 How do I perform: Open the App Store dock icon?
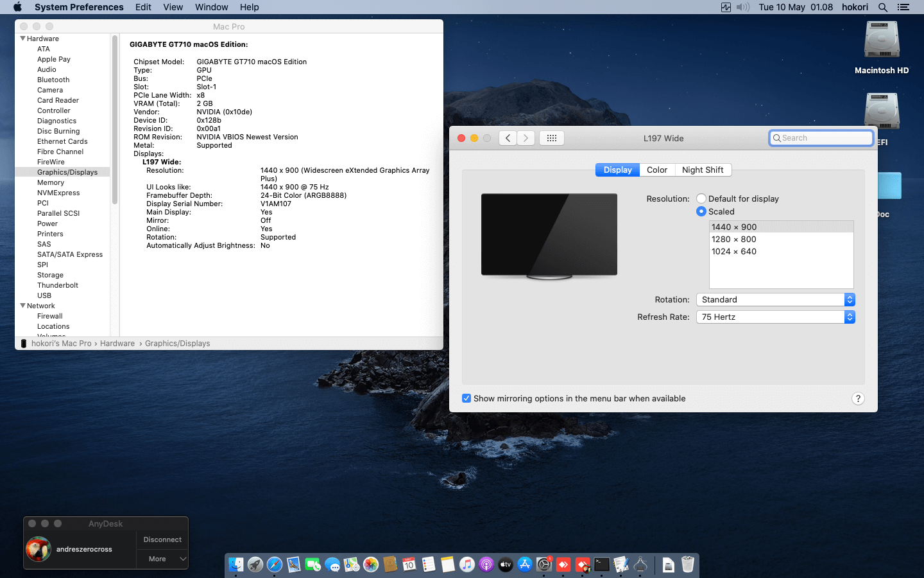point(525,565)
